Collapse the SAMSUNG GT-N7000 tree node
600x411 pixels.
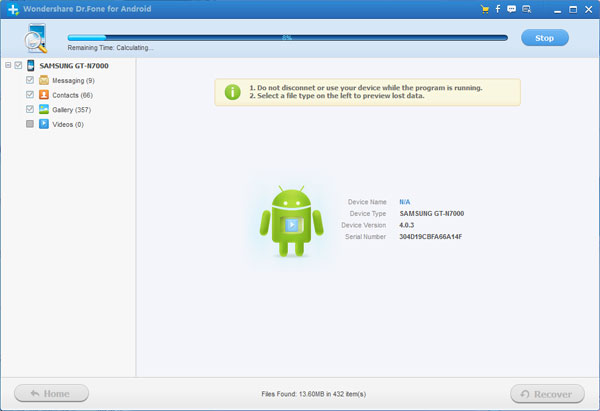pos(8,65)
